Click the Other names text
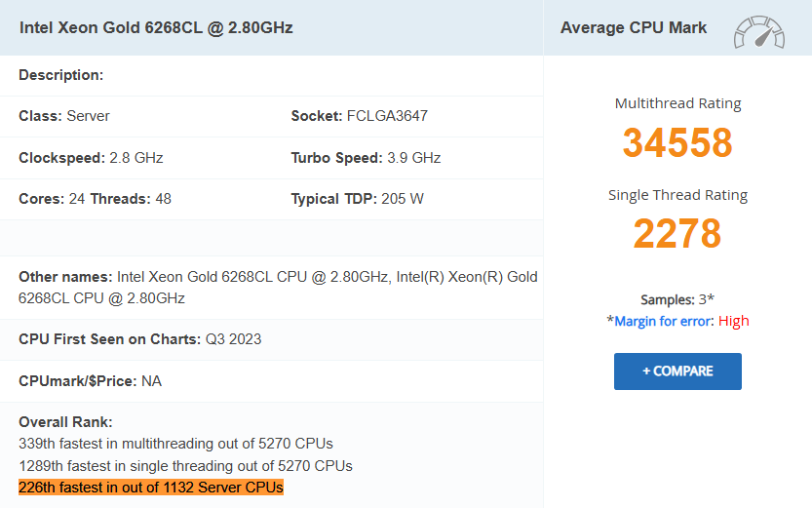The width and height of the screenshot is (812, 508). [278, 288]
